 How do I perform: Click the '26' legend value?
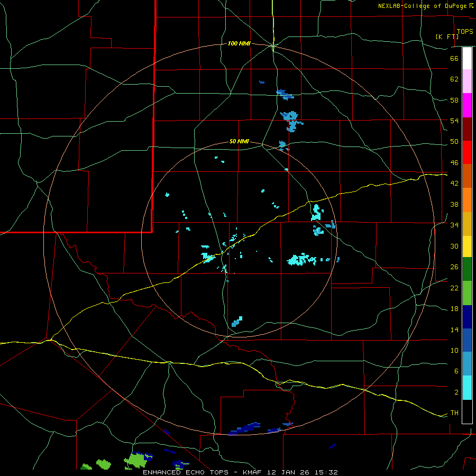click(454, 267)
